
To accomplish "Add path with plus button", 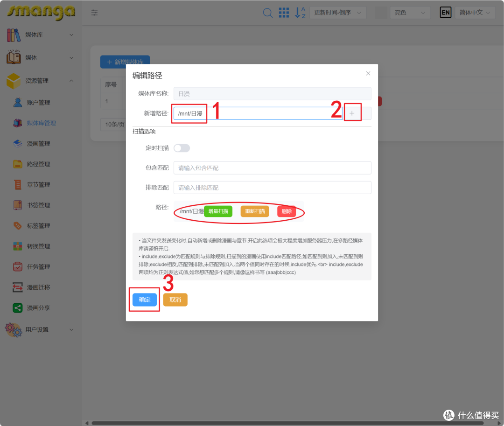I will (352, 113).
